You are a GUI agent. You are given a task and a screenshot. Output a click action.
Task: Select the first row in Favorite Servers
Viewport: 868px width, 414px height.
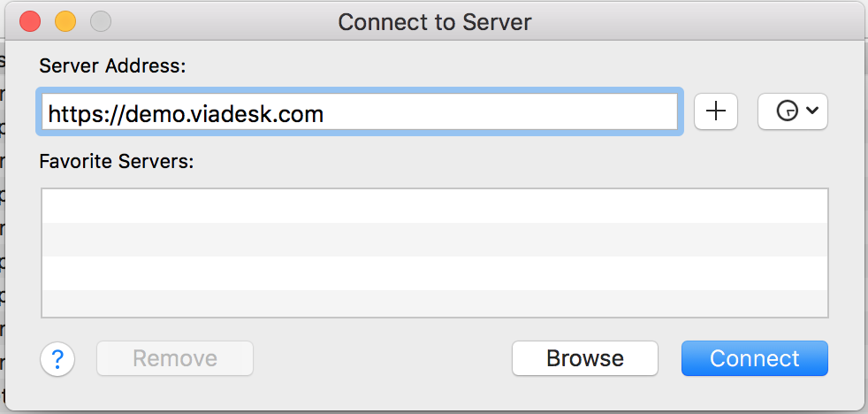coord(435,206)
